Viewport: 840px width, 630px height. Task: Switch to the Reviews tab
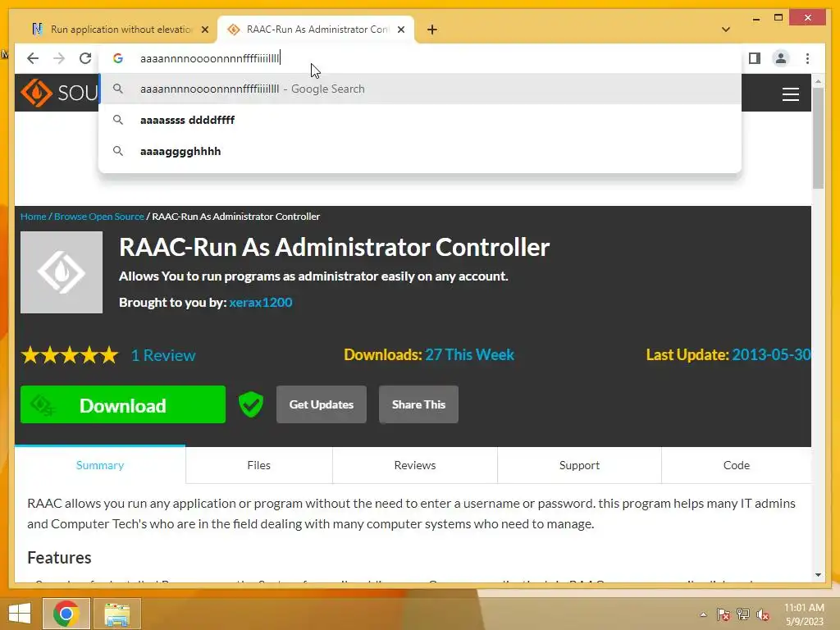click(x=414, y=465)
